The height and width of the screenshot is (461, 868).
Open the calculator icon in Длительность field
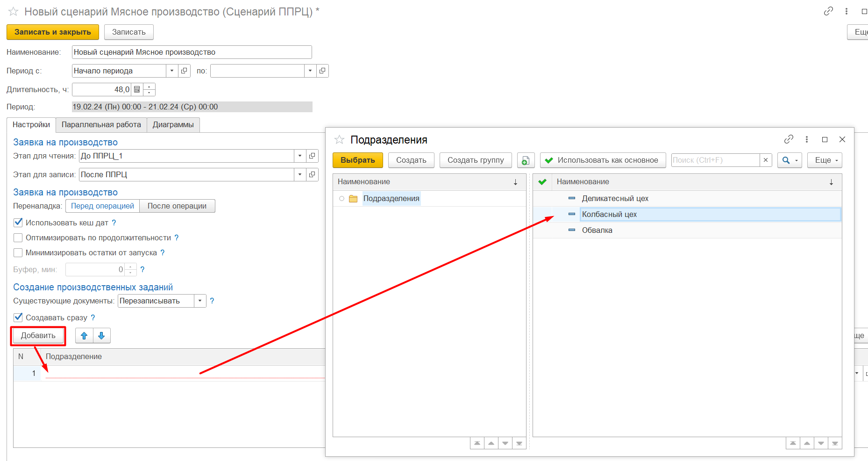pos(137,89)
